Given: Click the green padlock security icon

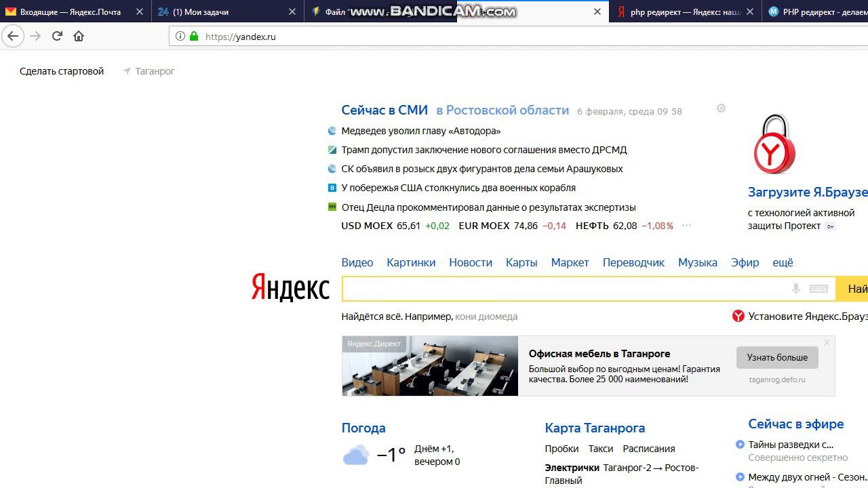Looking at the screenshot, I should pyautogui.click(x=194, y=37).
